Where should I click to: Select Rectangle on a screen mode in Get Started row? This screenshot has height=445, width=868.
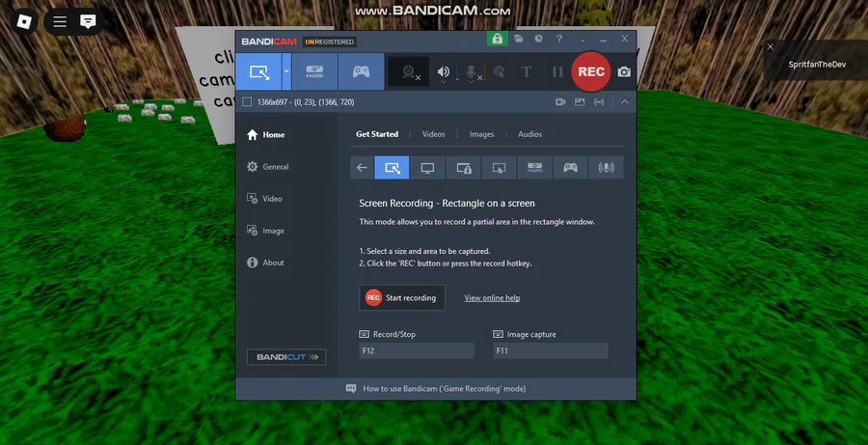(392, 167)
